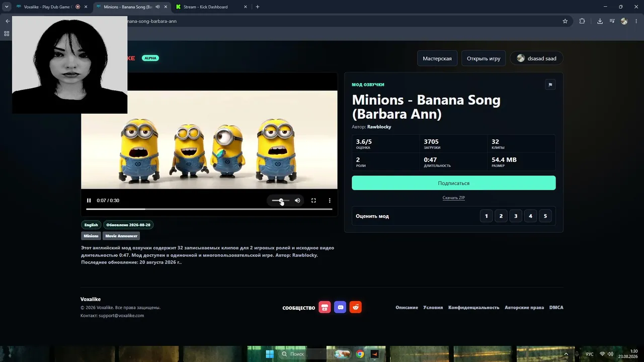This screenshot has width=644, height=362.
Task: Open the dark orange-logo app on taskbar
Action: coord(374,354)
